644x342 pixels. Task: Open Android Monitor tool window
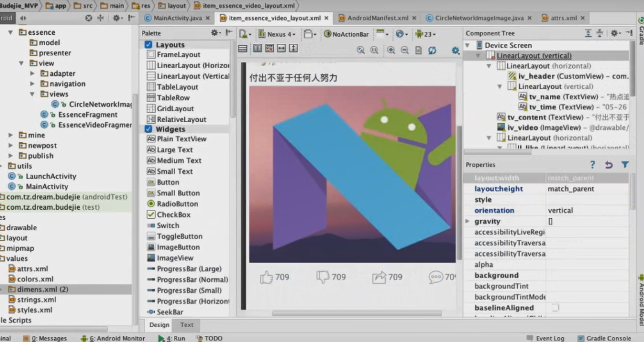pos(113,338)
